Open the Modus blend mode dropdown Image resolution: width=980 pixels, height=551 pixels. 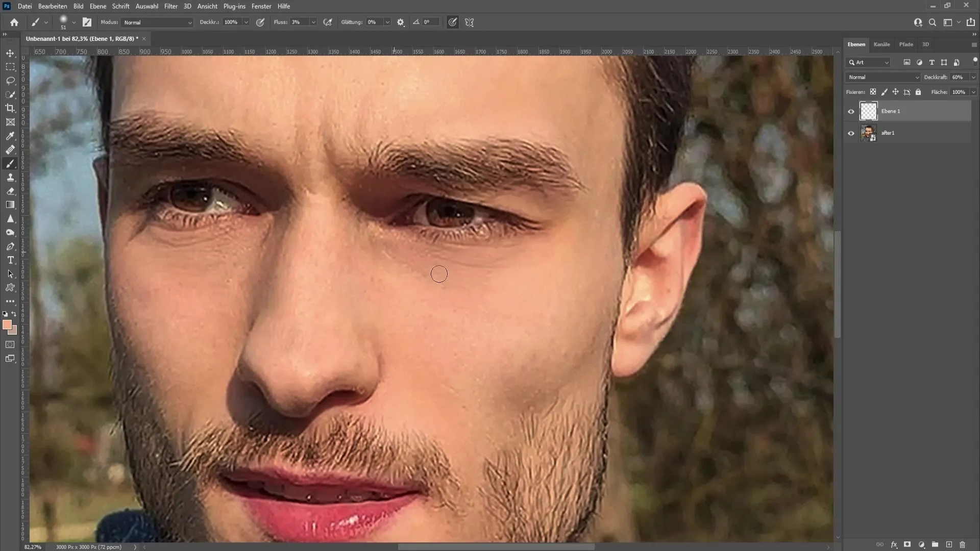click(x=156, y=22)
